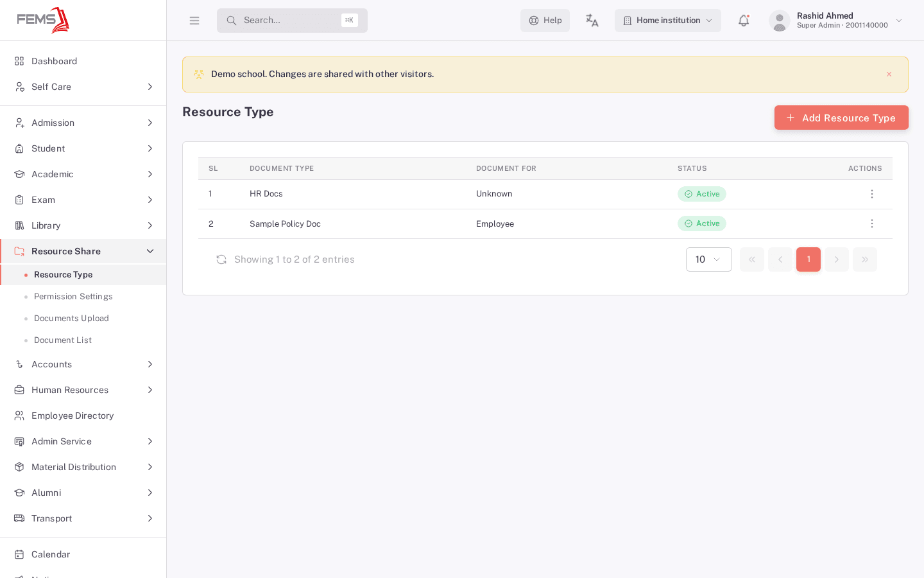Image resolution: width=924 pixels, height=578 pixels.
Task: Select Resource Type submenu item
Action: point(83,274)
